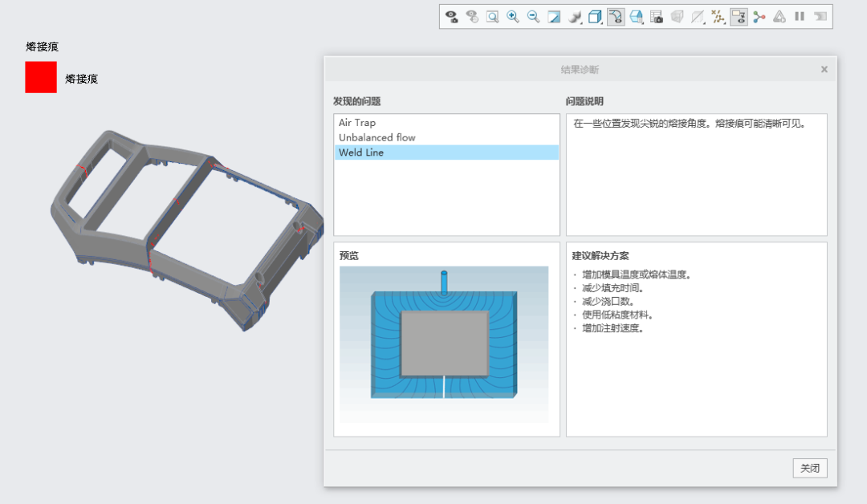
Task: Click suggestion 减少填充时间
Action: [613, 288]
